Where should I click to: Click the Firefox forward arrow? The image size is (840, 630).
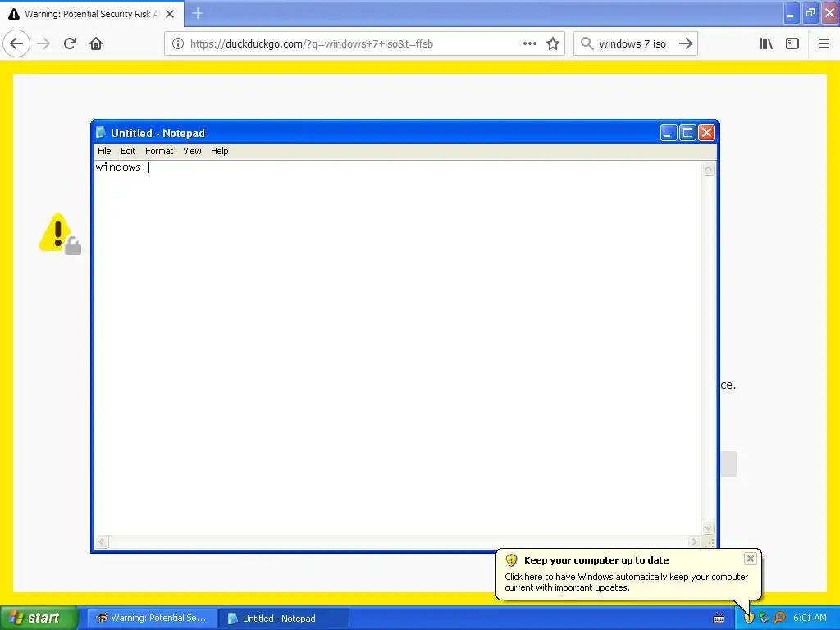(x=43, y=43)
